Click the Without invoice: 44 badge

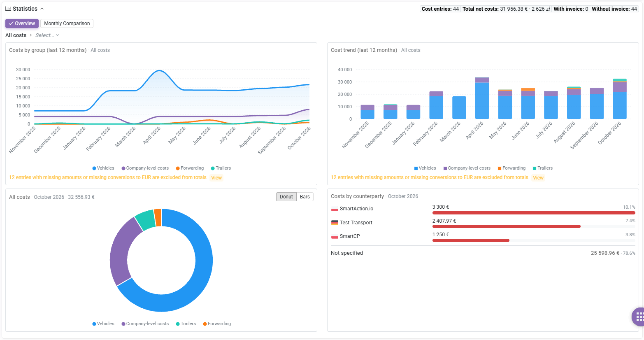pyautogui.click(x=614, y=9)
